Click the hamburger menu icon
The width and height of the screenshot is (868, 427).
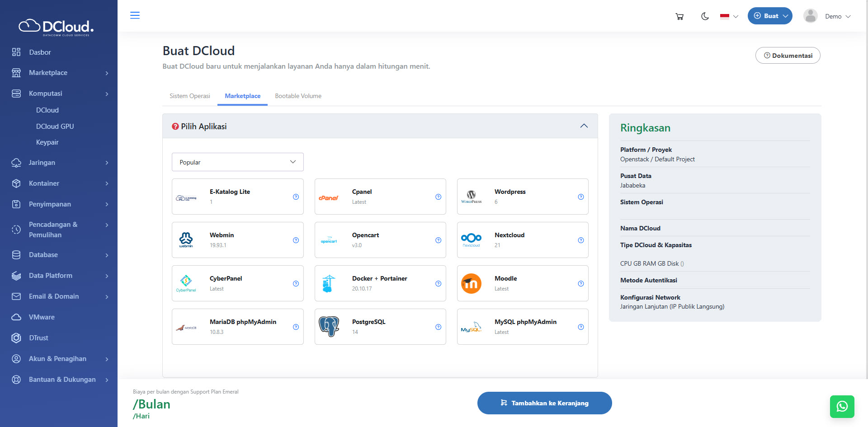(x=135, y=15)
